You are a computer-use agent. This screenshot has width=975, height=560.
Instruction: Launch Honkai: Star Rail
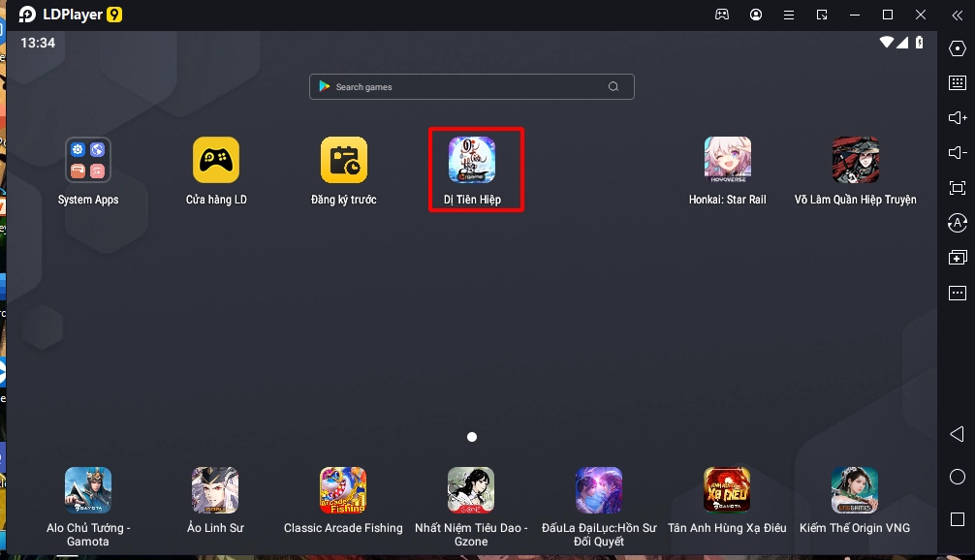pos(727,161)
